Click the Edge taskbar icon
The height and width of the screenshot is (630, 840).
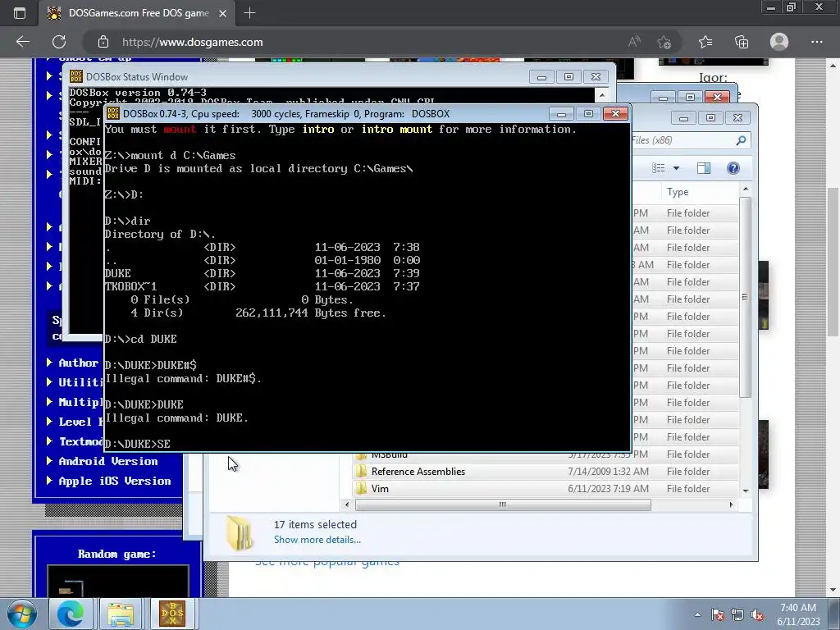71,614
